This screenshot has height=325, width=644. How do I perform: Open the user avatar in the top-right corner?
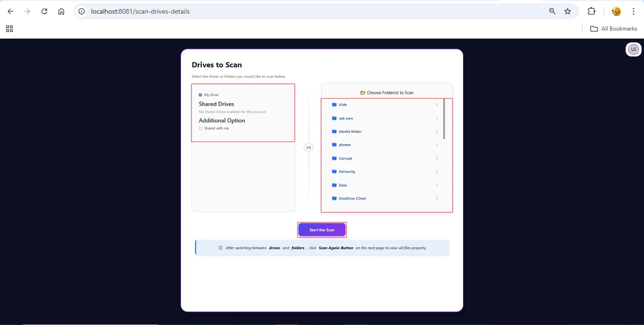[633, 49]
